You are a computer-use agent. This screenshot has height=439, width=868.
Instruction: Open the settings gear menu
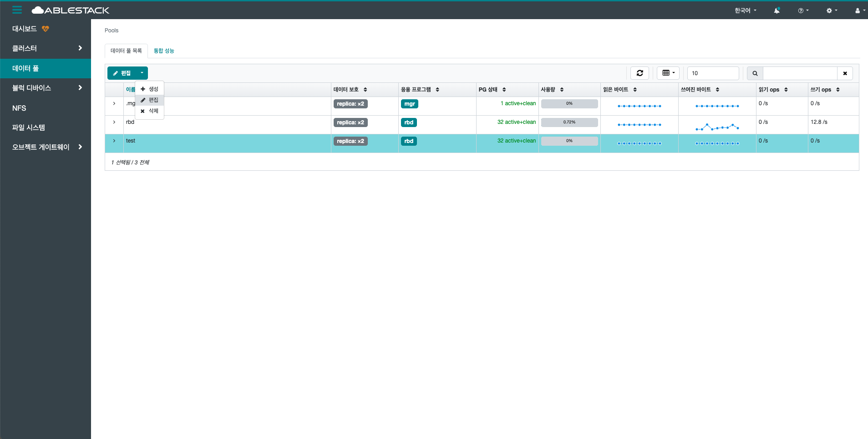832,10
